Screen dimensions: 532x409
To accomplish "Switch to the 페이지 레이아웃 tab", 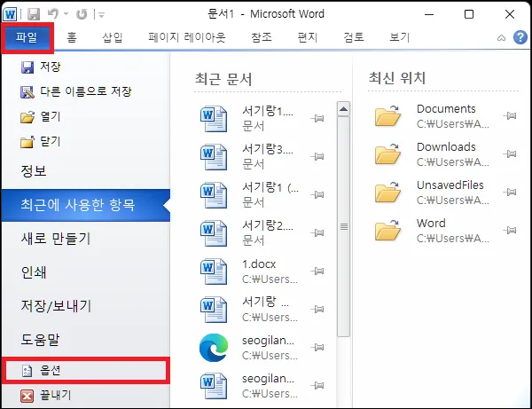I will [x=186, y=37].
